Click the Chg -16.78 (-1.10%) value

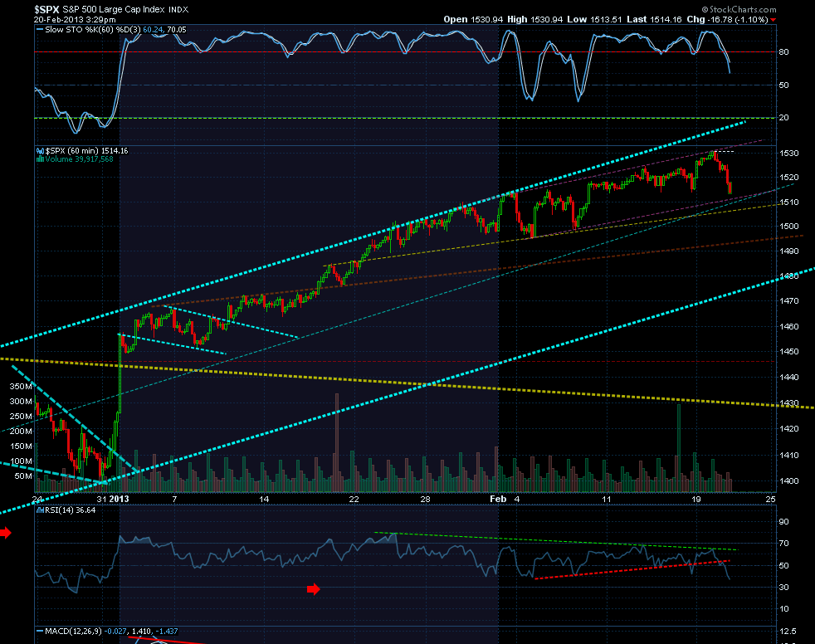click(x=727, y=19)
